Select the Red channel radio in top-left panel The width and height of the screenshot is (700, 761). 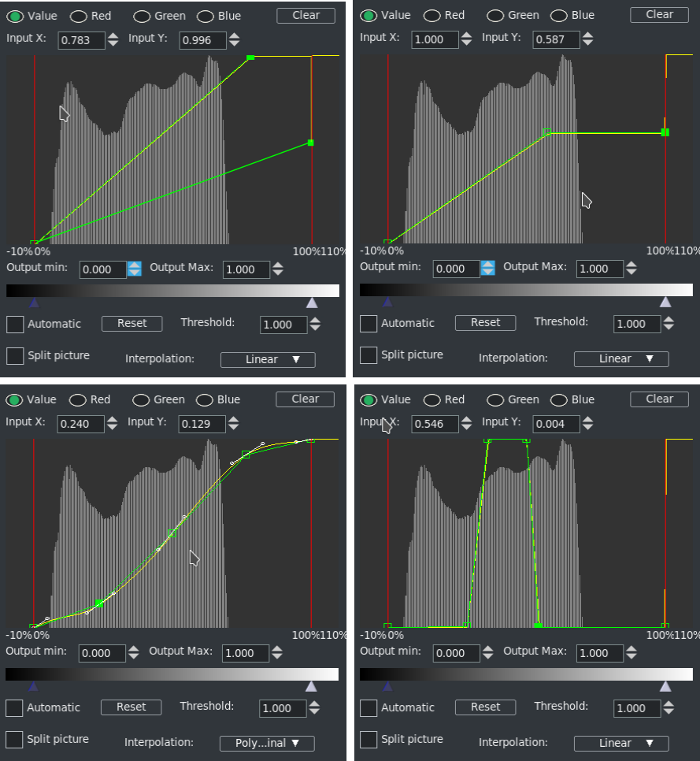[78, 16]
